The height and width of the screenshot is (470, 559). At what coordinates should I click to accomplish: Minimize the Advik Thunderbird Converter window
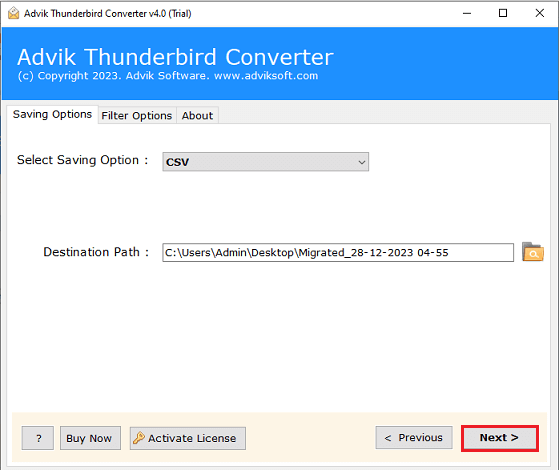pos(467,14)
